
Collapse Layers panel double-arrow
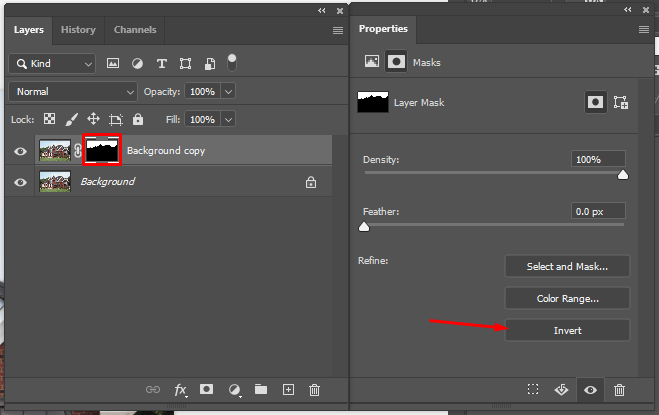click(322, 11)
